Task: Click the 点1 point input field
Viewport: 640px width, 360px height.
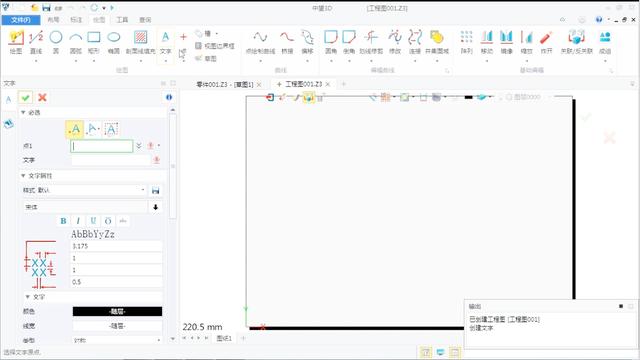Action: 102,146
